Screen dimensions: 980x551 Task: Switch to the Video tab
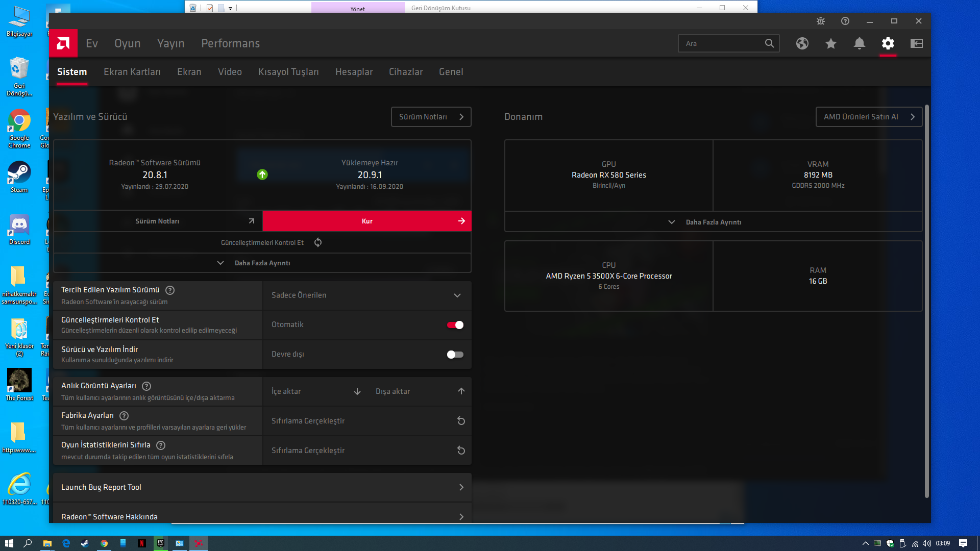[230, 72]
